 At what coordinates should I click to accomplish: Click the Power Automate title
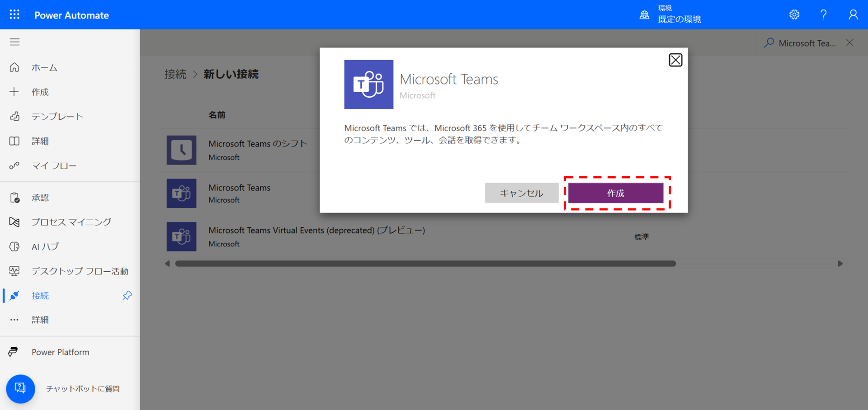pos(71,15)
